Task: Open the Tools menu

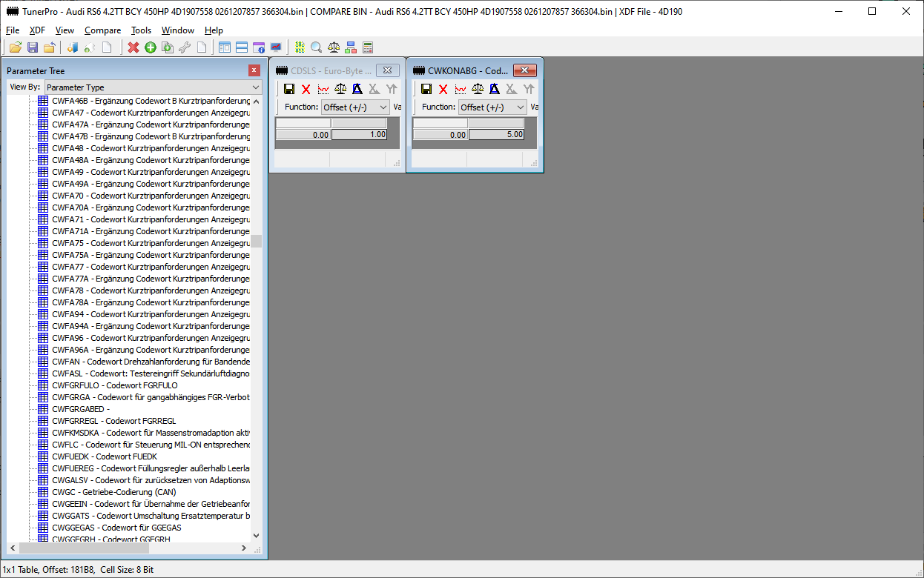Action: (x=141, y=30)
